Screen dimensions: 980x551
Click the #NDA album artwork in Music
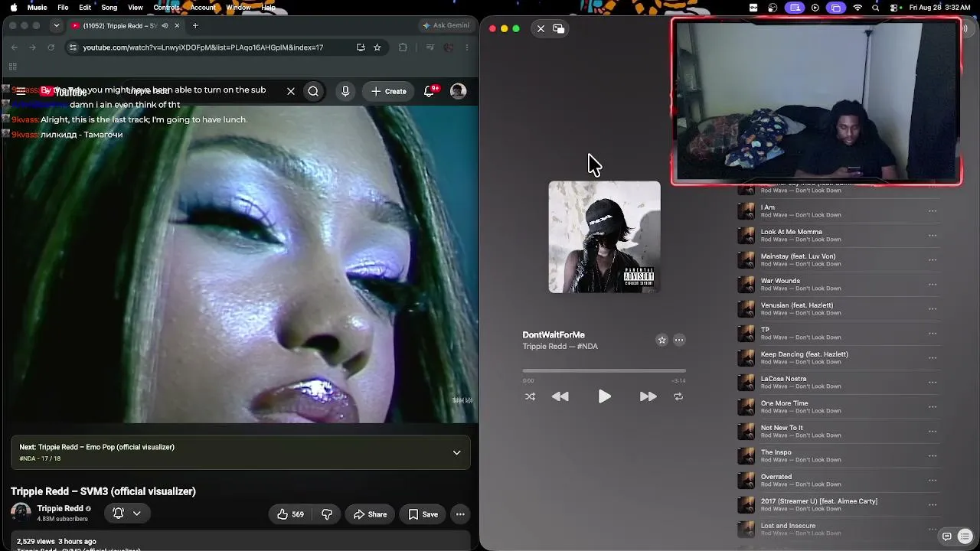(604, 237)
